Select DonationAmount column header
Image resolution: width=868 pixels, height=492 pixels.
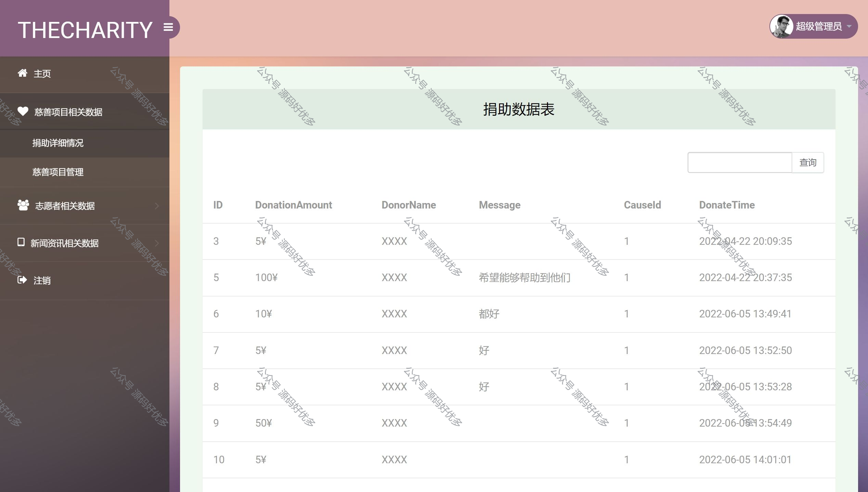tap(293, 205)
